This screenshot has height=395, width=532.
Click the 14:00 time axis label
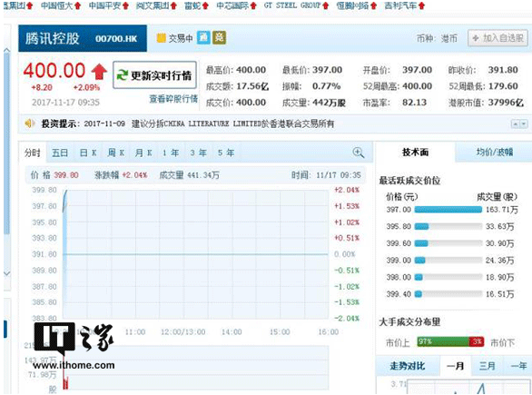(232, 331)
